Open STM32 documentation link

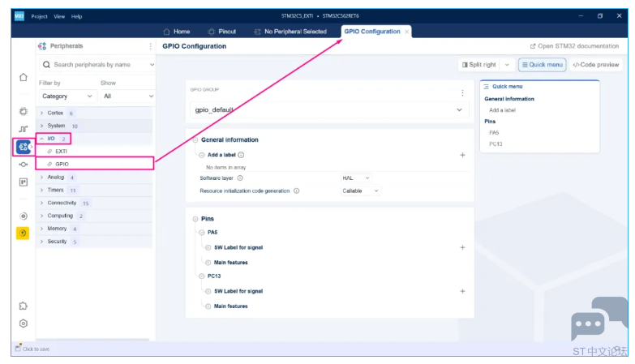574,46
